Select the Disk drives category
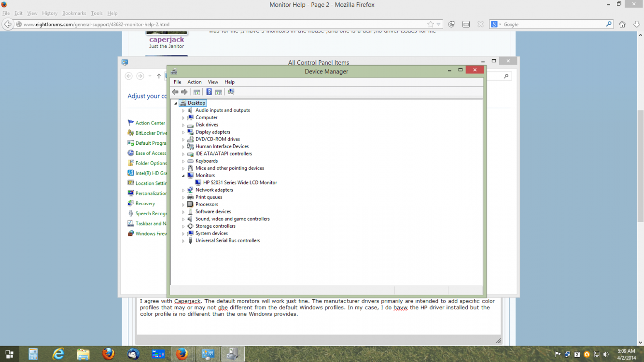644x362 pixels. pyautogui.click(x=207, y=125)
